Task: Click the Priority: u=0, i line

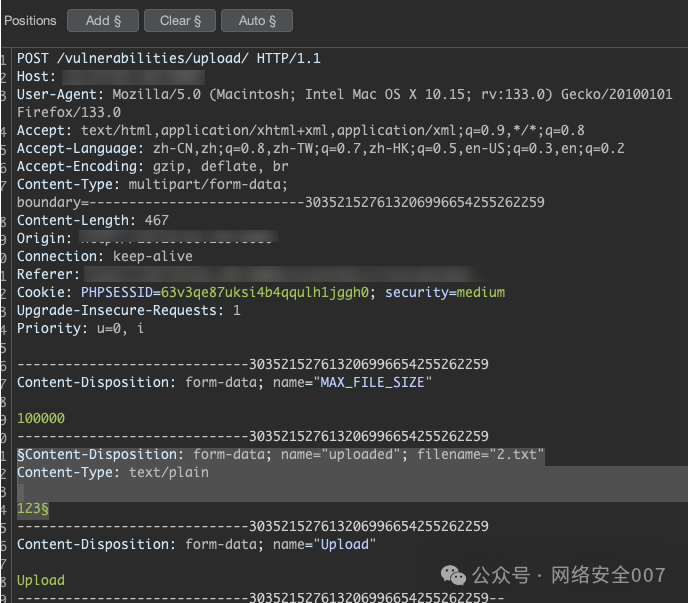Action: tap(80, 328)
